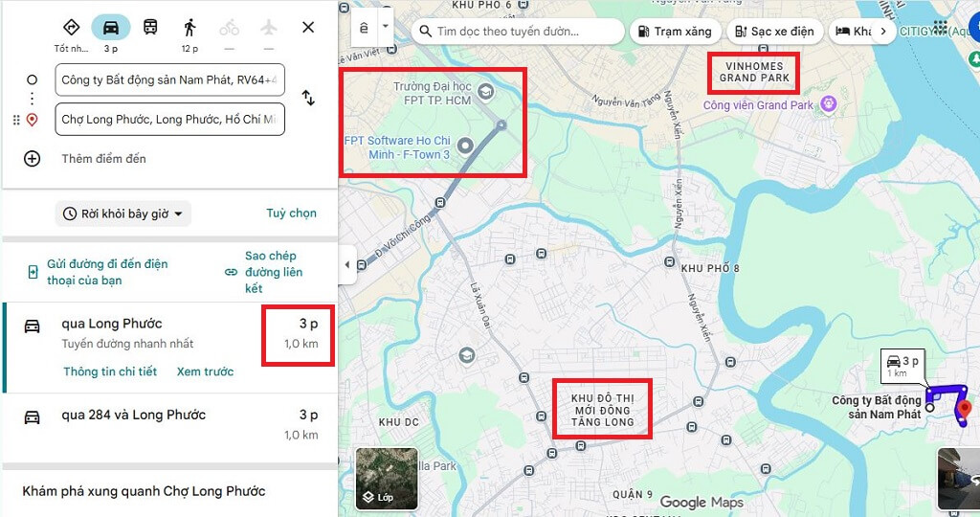This screenshot has height=517, width=980.
Task: Select the cycling travel mode
Action: pyautogui.click(x=230, y=28)
